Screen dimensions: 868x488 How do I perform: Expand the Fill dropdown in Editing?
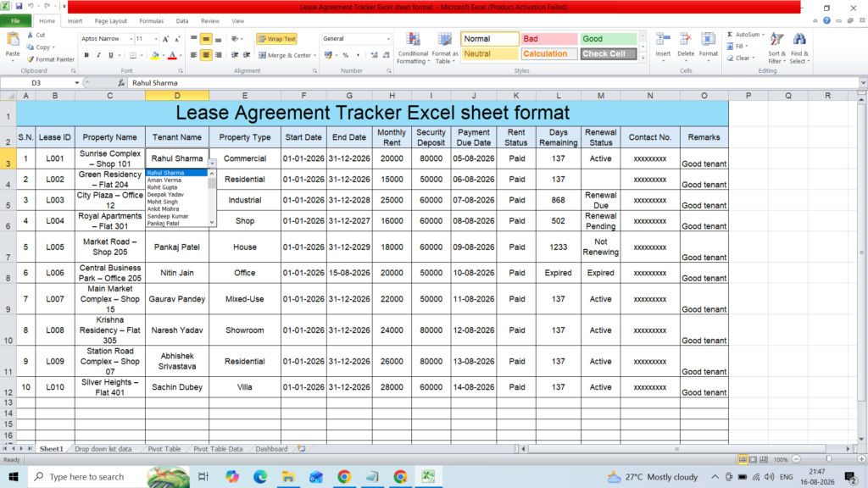click(747, 47)
